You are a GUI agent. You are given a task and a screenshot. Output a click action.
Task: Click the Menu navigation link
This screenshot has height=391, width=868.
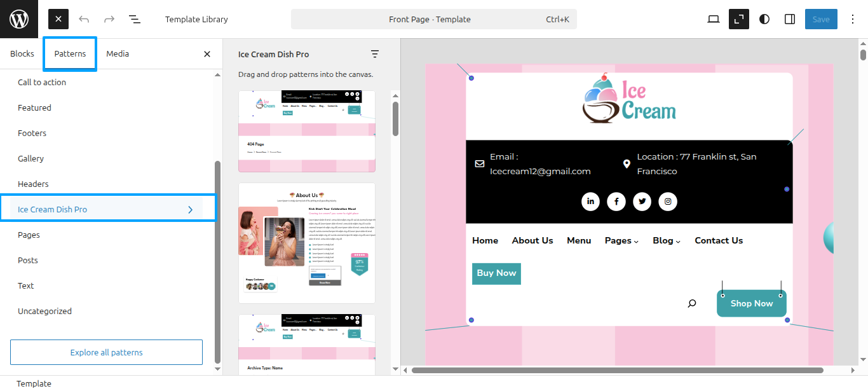(x=579, y=240)
